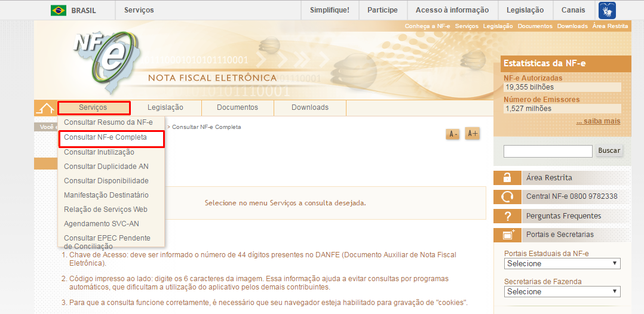Screen dimensions: 644x314
Task: Click the Brazil flag icon
Action: (59, 10)
